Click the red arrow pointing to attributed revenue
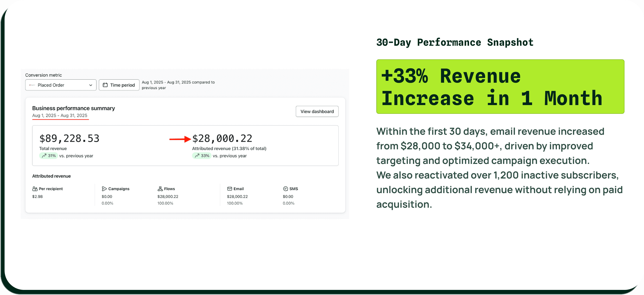 click(180, 139)
